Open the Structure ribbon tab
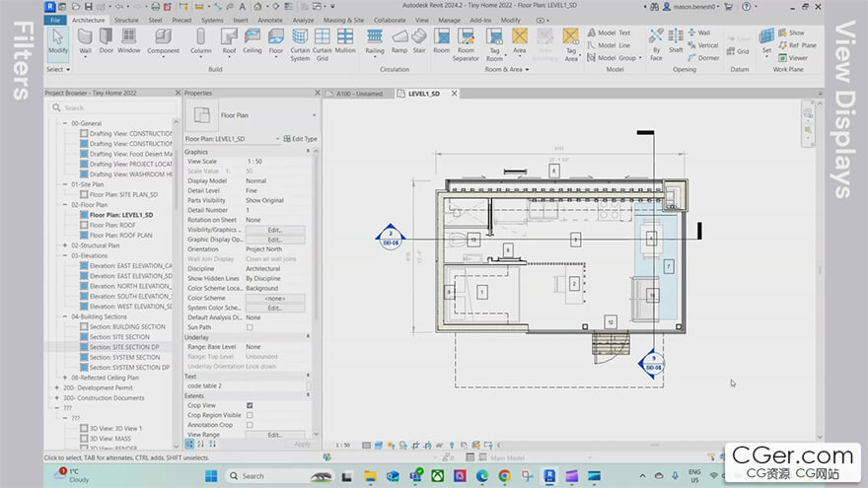Viewport: 868px width, 488px height. coord(126,20)
